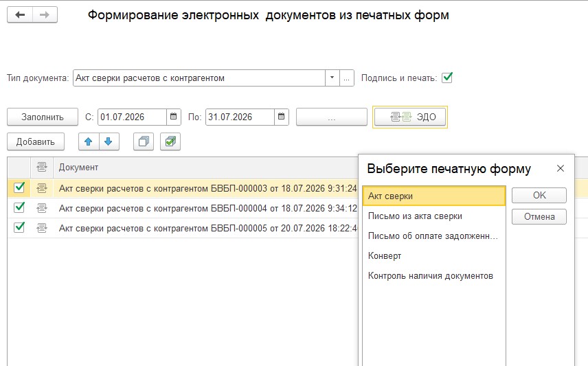Image resolution: width=588 pixels, height=366 pixels.
Task: Click the Добавить button
Action: pos(36,141)
